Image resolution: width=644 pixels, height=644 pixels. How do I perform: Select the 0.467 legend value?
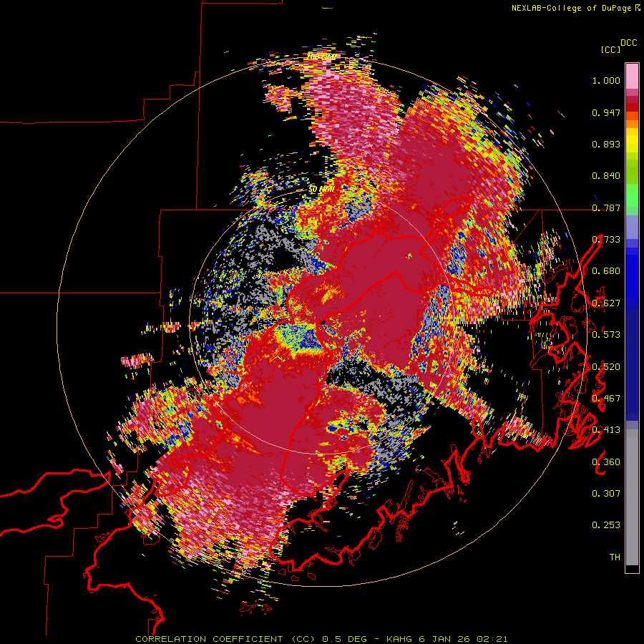[x=606, y=399]
